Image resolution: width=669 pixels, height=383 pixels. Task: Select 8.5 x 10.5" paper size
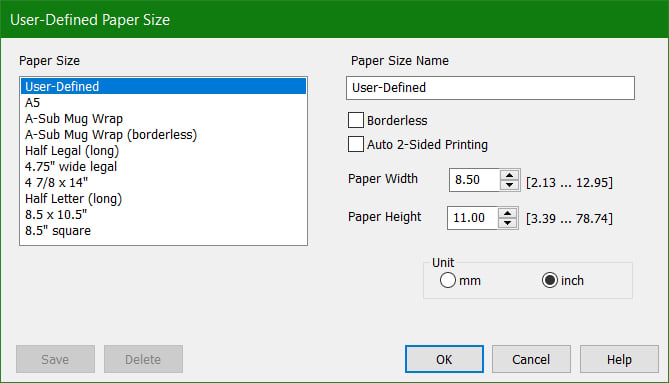tap(163, 214)
